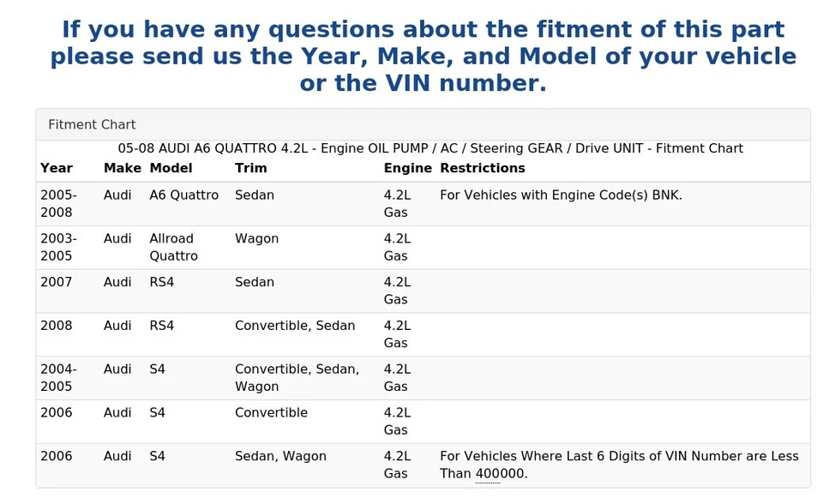Click the 2005-2008 year cell
The width and height of the screenshot is (823, 504).
[x=58, y=204]
